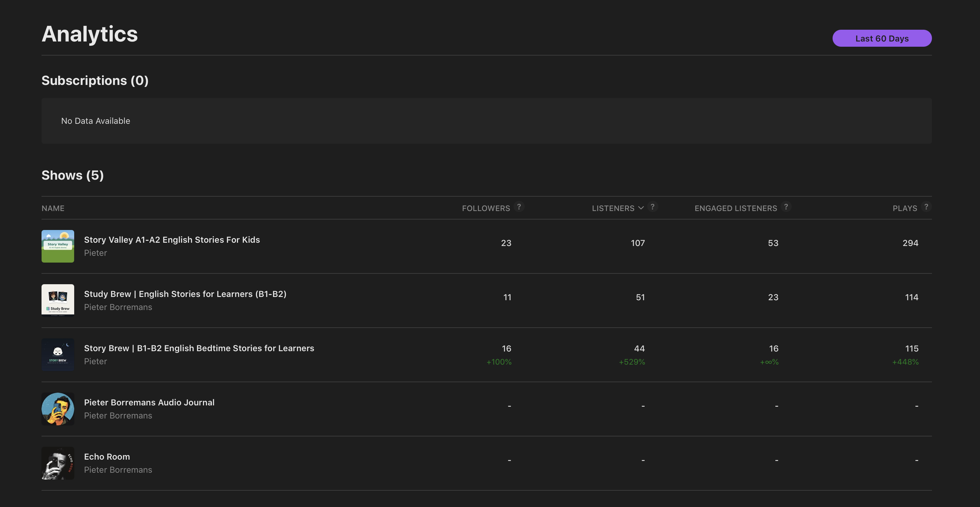Open Study Brew show cover thumbnail
The image size is (980, 507).
pos(58,300)
